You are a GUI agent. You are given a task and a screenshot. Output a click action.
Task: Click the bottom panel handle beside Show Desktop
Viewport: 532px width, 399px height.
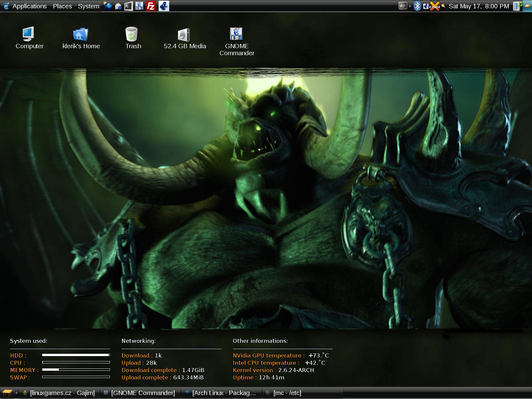click(x=16, y=393)
